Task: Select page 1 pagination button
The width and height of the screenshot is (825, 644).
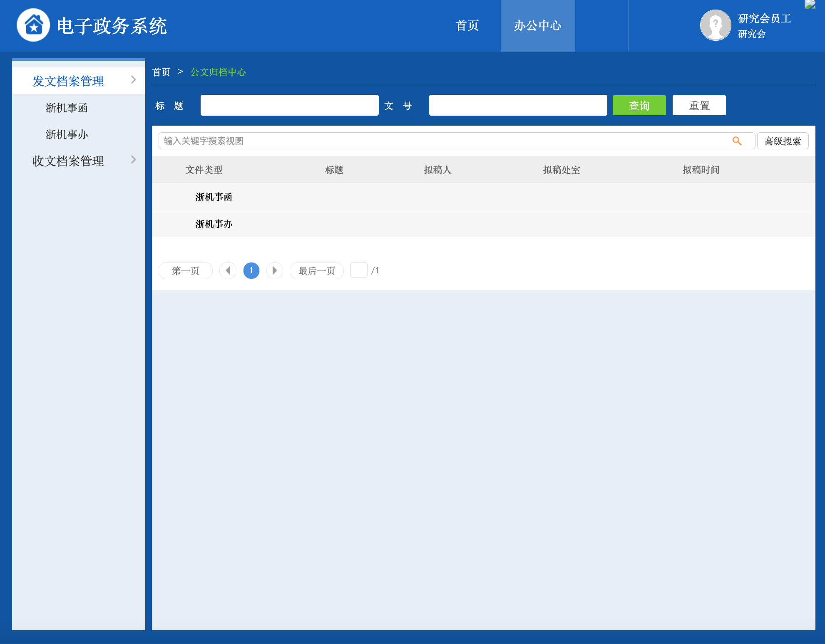Action: click(251, 271)
